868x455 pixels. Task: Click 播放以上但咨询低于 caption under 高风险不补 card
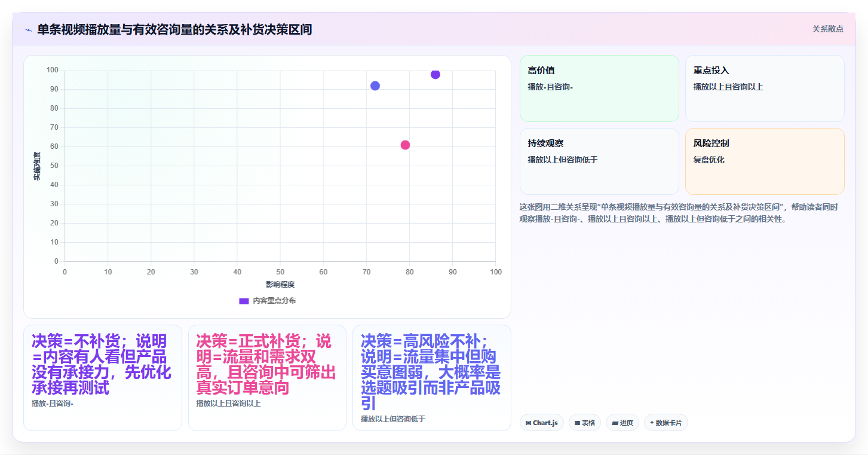[393, 419]
